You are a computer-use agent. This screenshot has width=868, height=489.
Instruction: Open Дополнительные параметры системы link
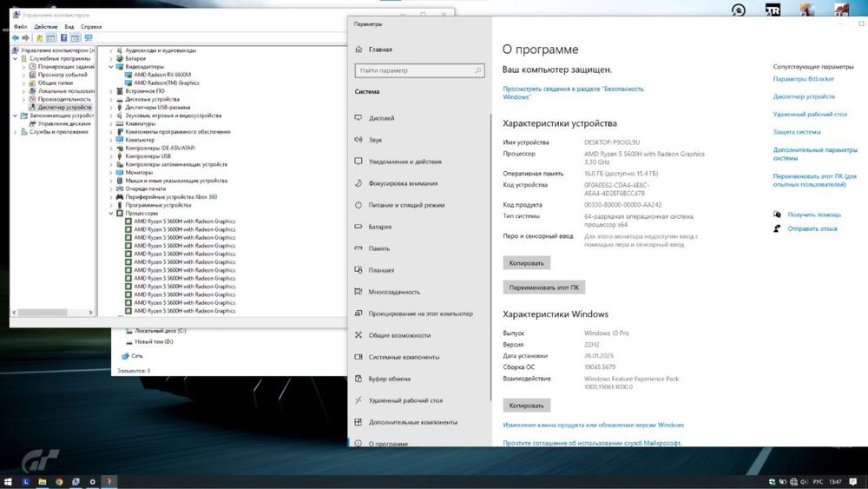815,154
